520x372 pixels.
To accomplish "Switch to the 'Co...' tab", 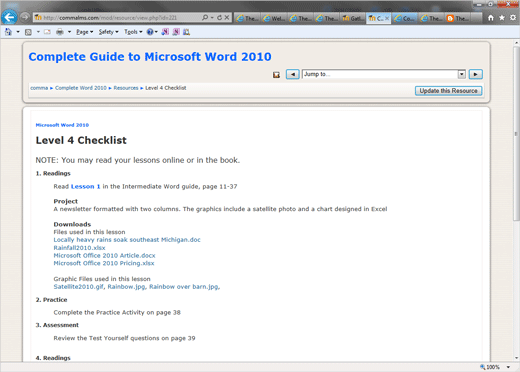I will [x=405, y=18].
